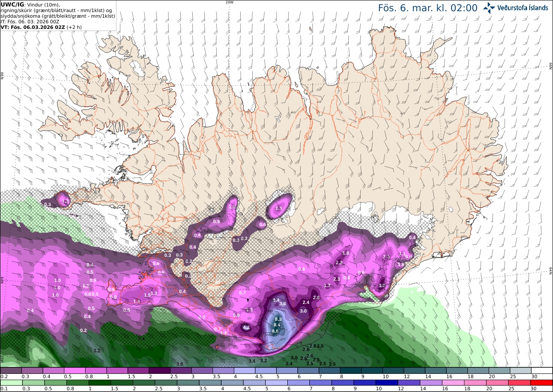The image size is (553, 392).
Task: Click the Veðurstofa Íslands logo icon
Action: tap(489, 8)
